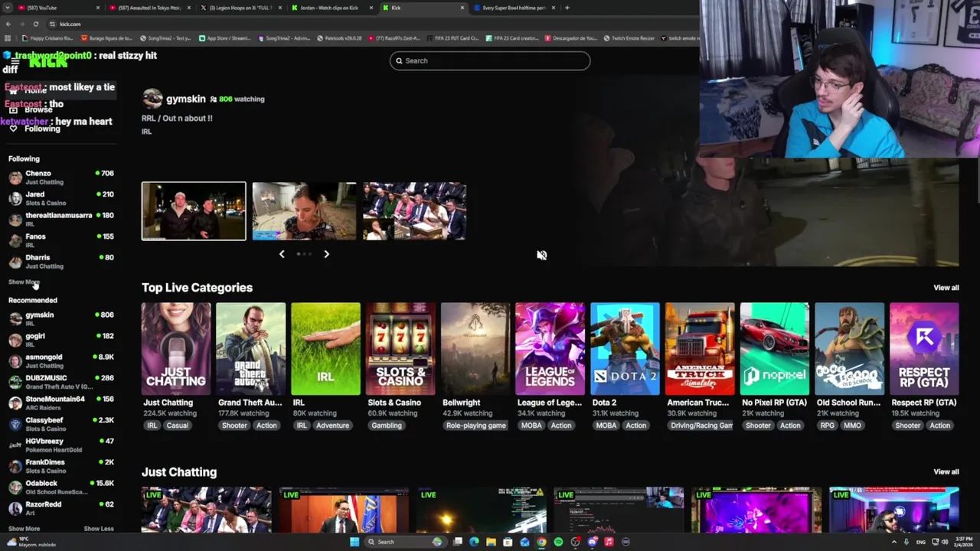Click the Gambling tag under Slots & Casino
Viewport: 980px width, 551px height.
click(x=387, y=425)
